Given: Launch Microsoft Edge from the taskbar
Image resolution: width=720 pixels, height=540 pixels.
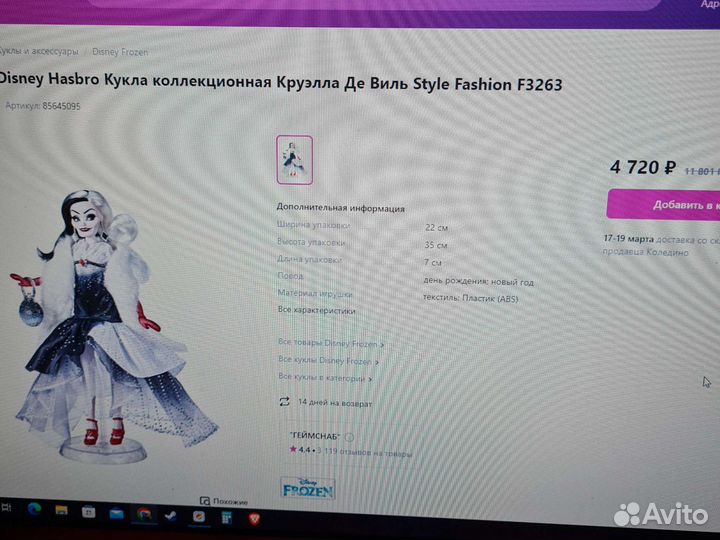Looking at the screenshot, I should pos(34,509).
